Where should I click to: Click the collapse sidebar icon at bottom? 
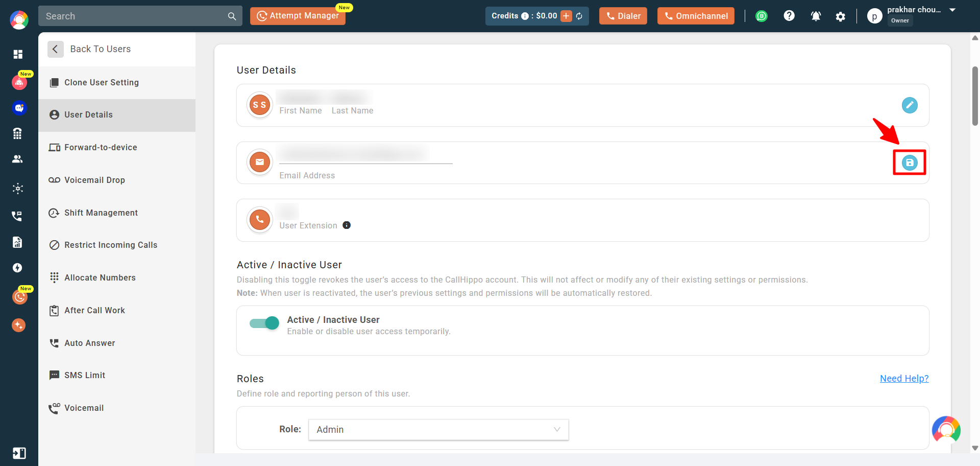click(19, 453)
